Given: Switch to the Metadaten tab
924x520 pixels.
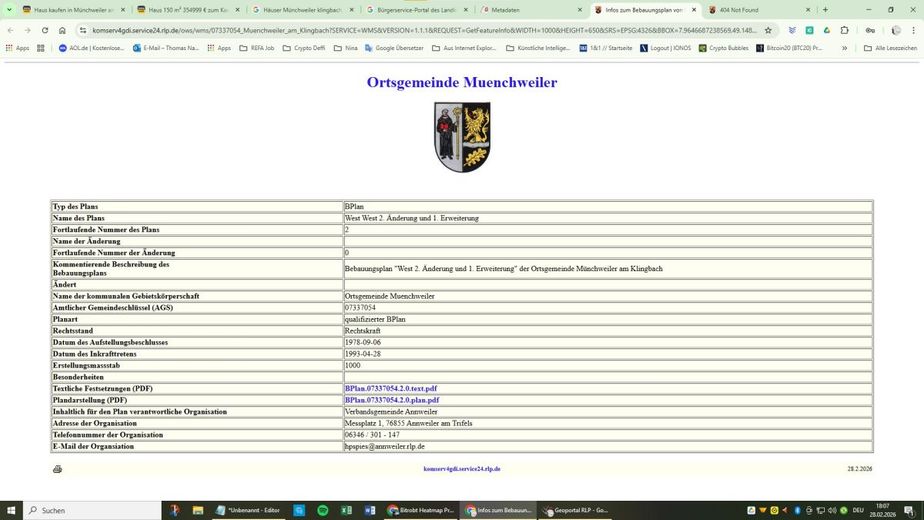Looking at the screenshot, I should point(529,10).
